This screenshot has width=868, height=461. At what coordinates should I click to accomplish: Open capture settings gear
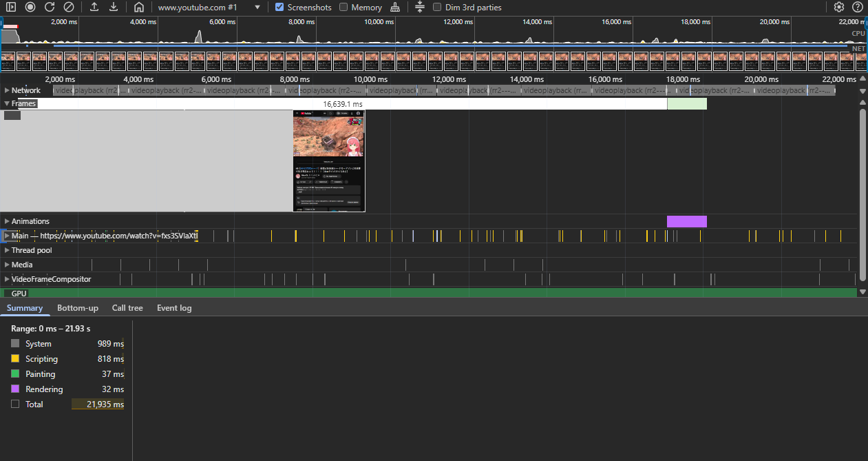(x=838, y=8)
